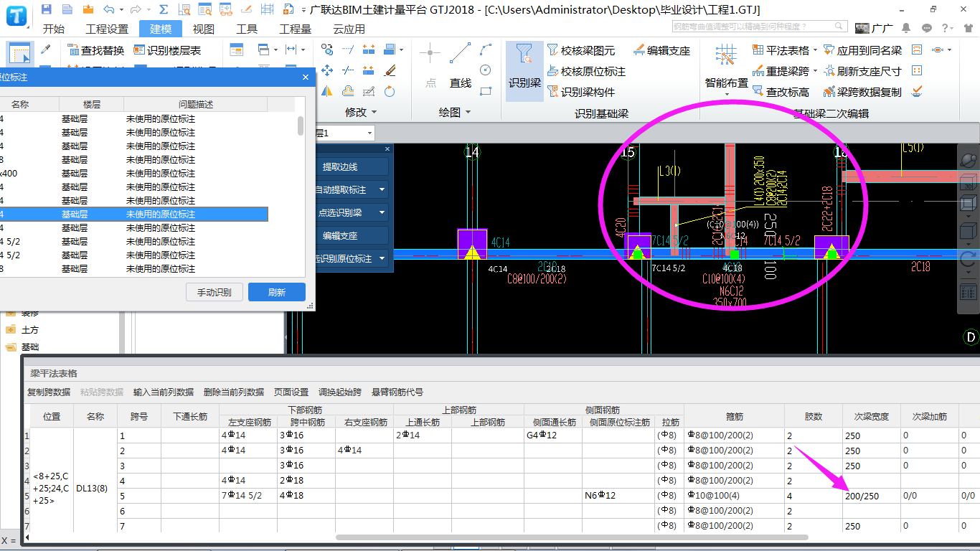
Task: Click the display settings checklist icon in viewport
Action: 969,292
